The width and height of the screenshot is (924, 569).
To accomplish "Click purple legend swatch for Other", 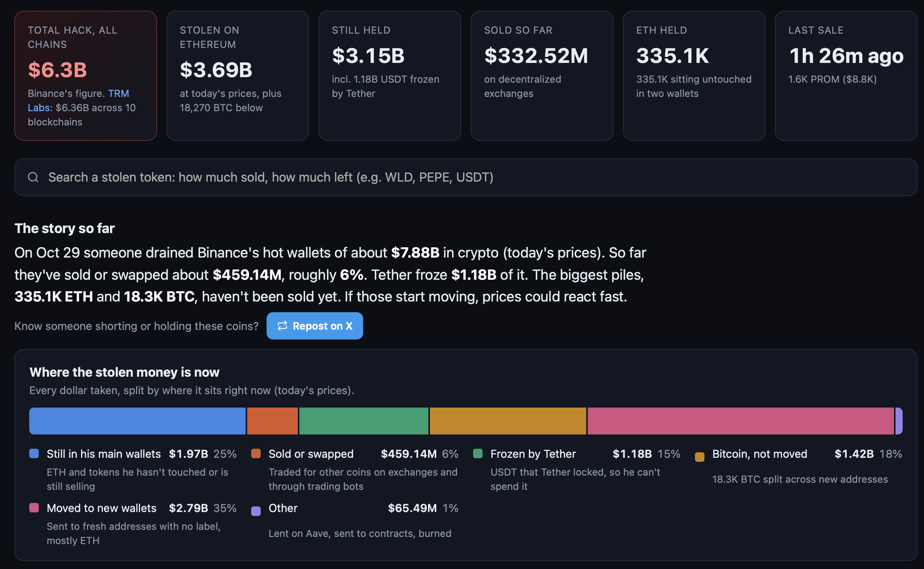I will (256, 511).
